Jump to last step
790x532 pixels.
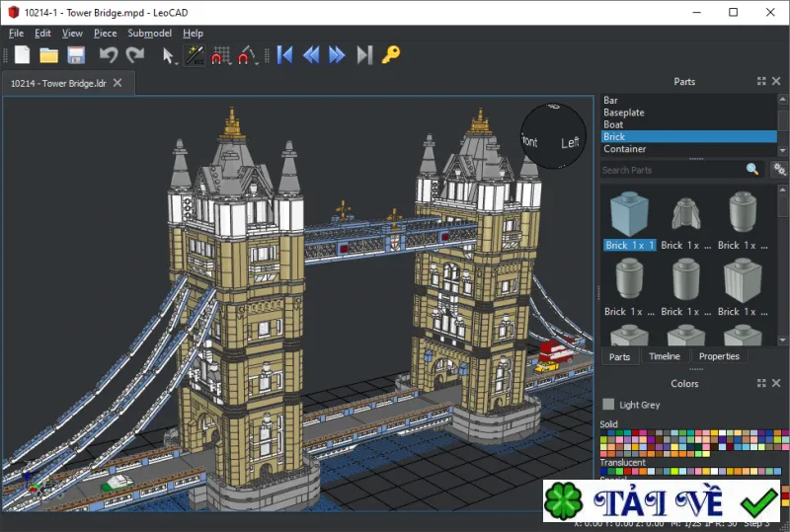pos(364,55)
